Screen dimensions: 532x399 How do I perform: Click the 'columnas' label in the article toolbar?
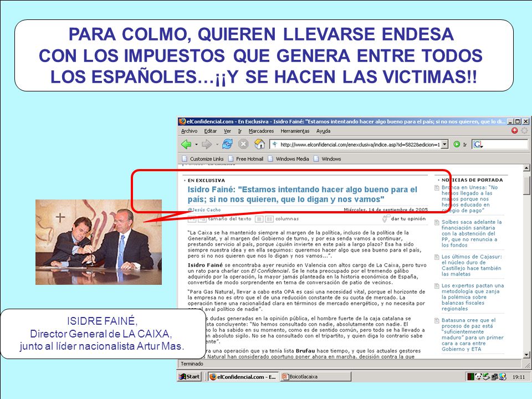pyautogui.click(x=287, y=219)
